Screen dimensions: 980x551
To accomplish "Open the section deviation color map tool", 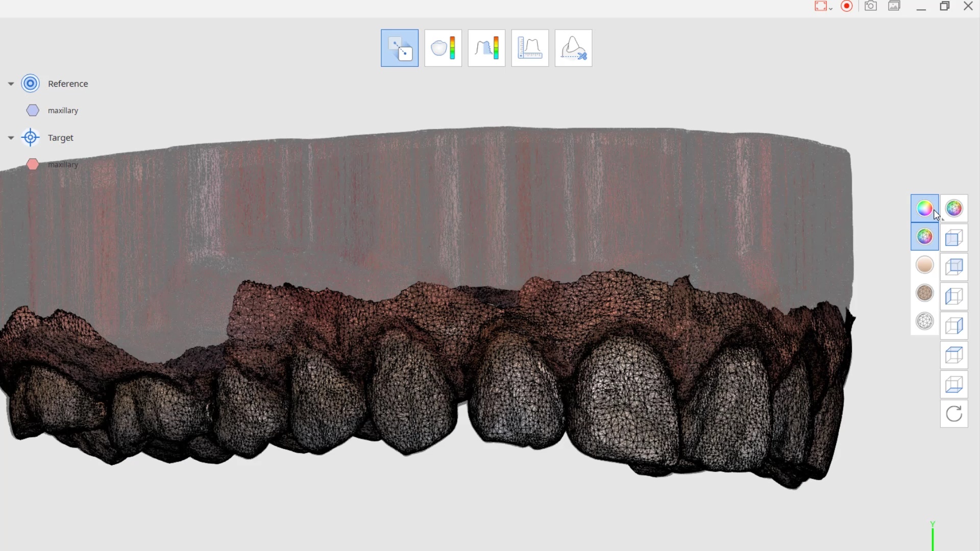I will coord(486,48).
